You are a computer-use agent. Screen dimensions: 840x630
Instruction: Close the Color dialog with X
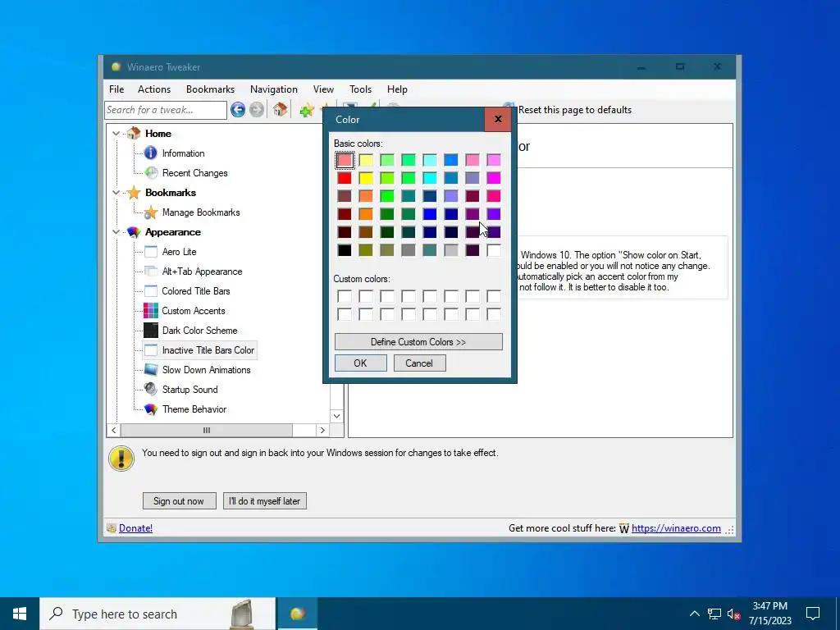pyautogui.click(x=498, y=120)
